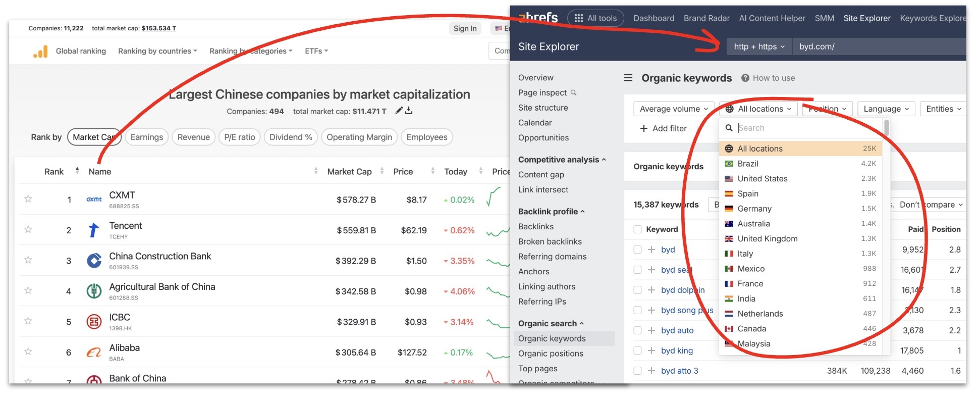Check the box for byd atto 3

637,371
